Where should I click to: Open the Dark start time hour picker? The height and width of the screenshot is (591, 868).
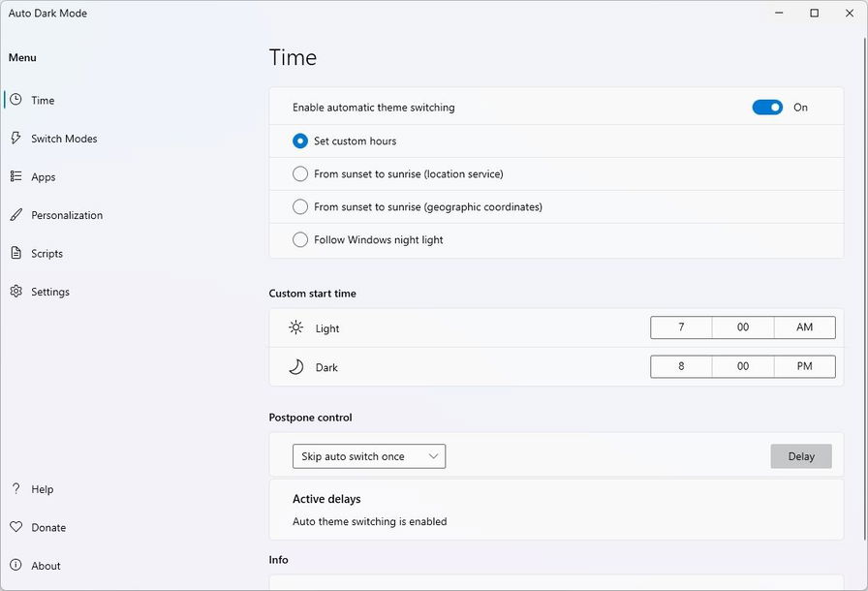click(x=681, y=366)
